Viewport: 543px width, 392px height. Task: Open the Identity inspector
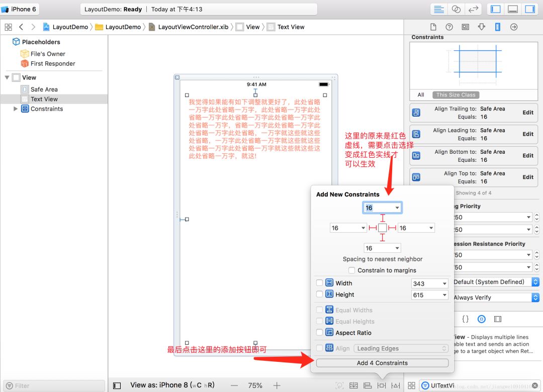(466, 27)
